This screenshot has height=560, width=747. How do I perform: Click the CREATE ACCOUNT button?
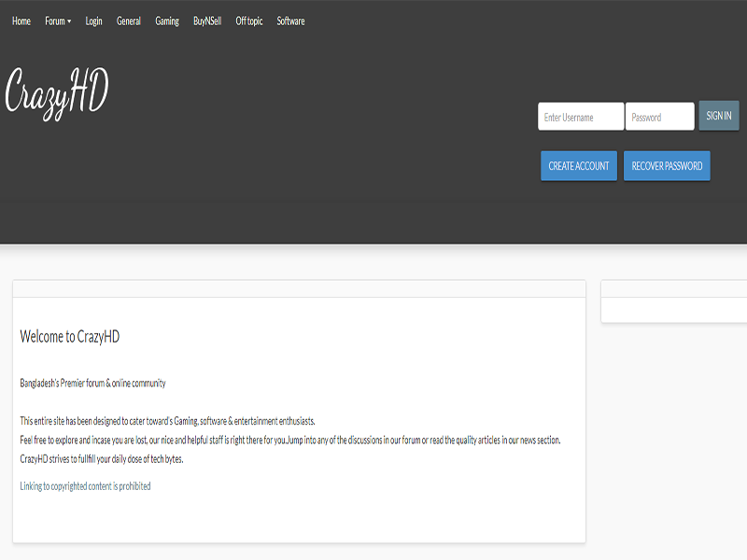[578, 166]
